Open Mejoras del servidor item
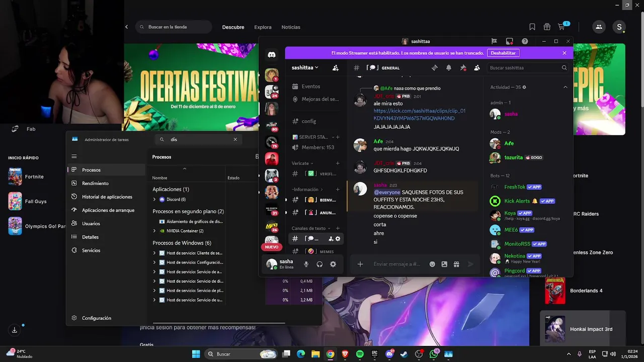 [x=315, y=99]
